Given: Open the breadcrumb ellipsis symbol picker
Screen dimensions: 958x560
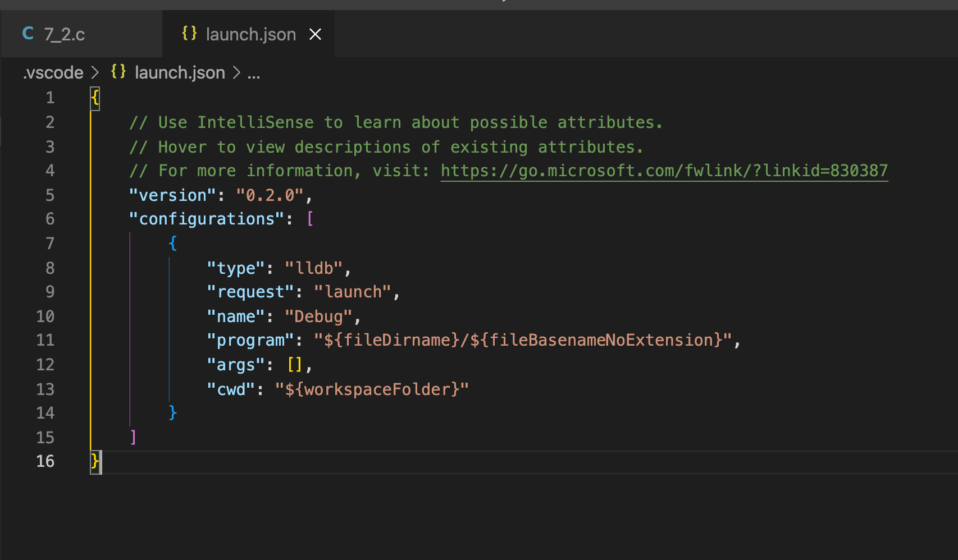Looking at the screenshot, I should coord(254,73).
